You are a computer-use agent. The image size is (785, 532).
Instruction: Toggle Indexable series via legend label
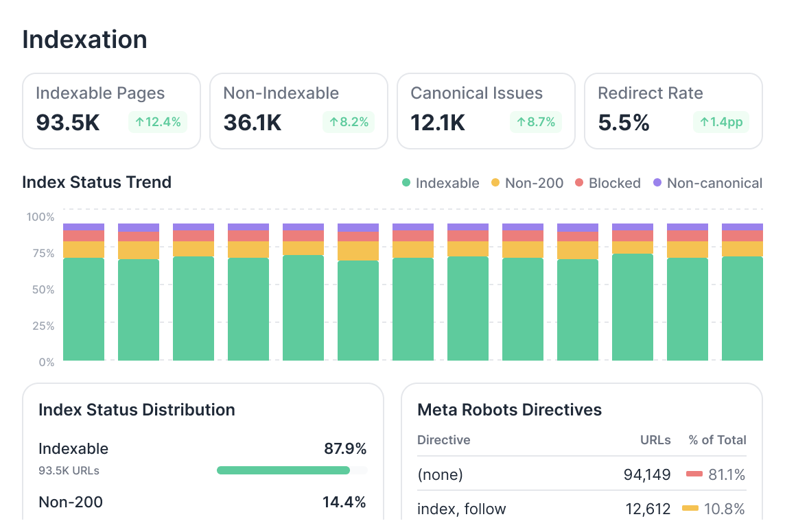(x=447, y=184)
